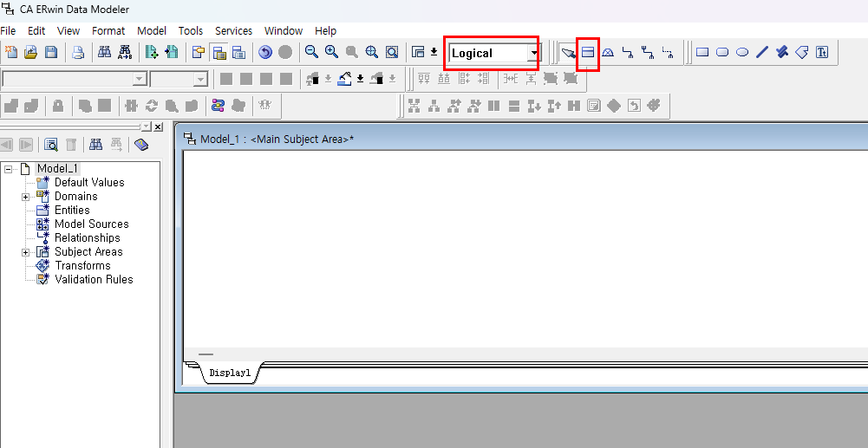Open the Edit menu

coord(36,31)
